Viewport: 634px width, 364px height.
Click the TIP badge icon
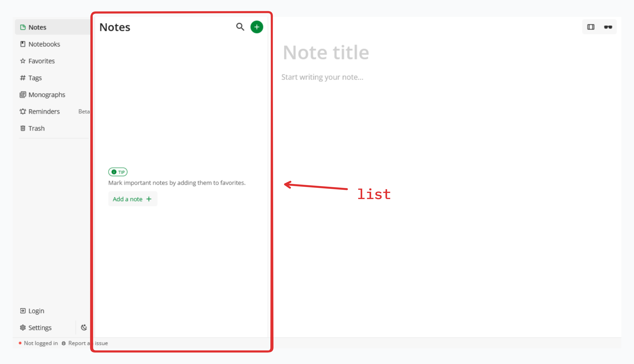pos(118,172)
